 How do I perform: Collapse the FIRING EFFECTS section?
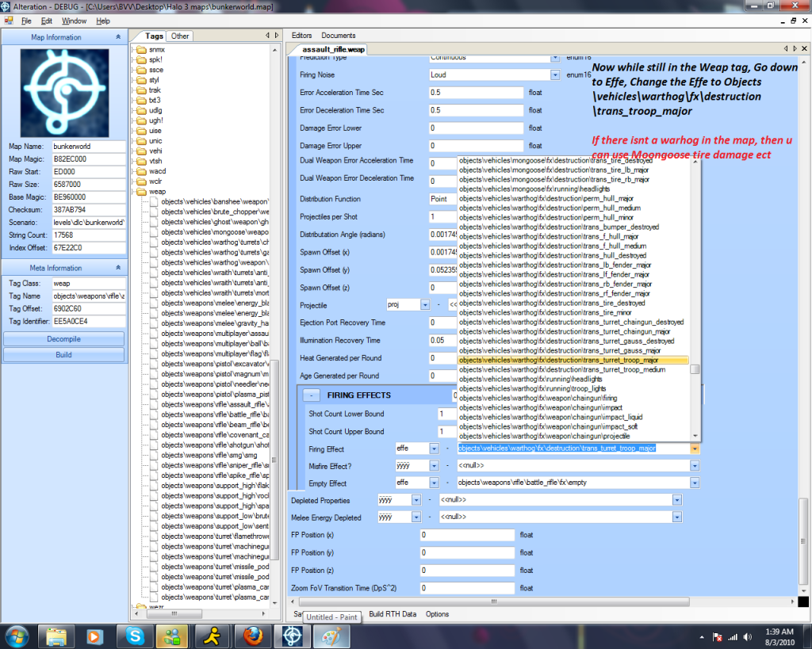311,395
